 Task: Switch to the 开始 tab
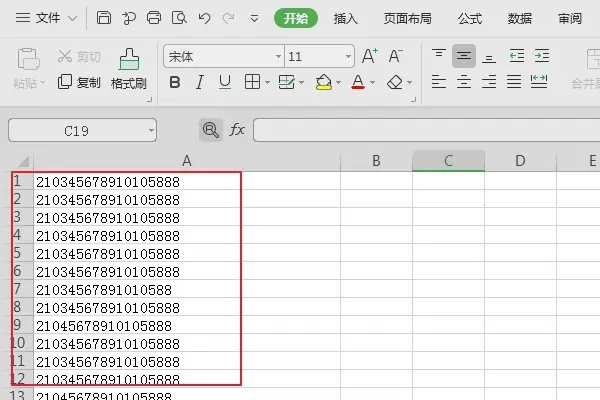click(x=296, y=18)
